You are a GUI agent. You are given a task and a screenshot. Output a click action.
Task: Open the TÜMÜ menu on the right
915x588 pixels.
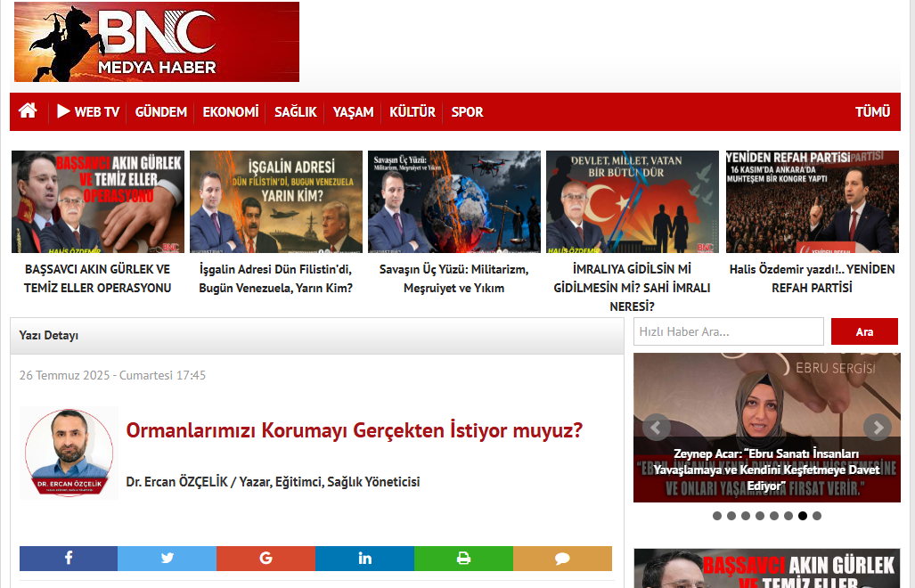(872, 112)
